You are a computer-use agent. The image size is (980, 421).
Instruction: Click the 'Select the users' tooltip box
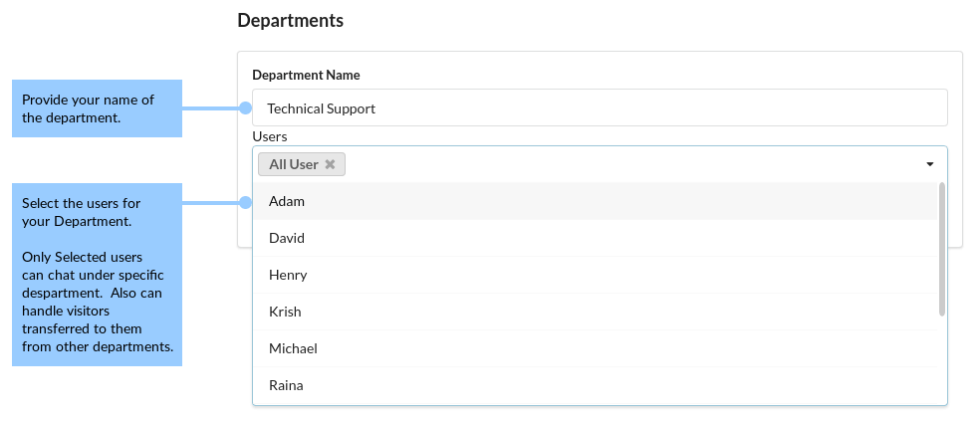coord(97,275)
